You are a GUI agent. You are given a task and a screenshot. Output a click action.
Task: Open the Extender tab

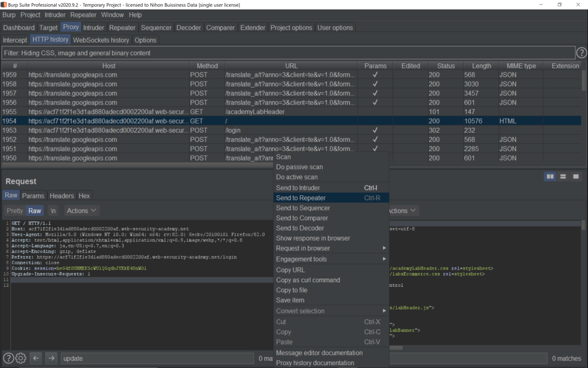[253, 27]
